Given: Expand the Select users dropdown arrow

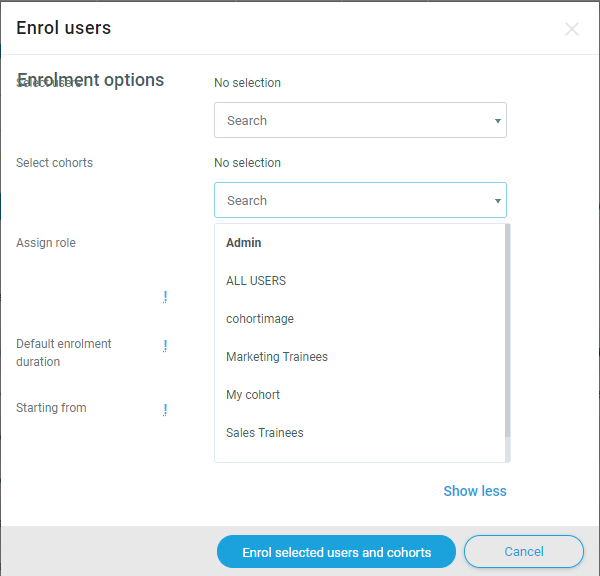Looking at the screenshot, I should pos(497,121).
